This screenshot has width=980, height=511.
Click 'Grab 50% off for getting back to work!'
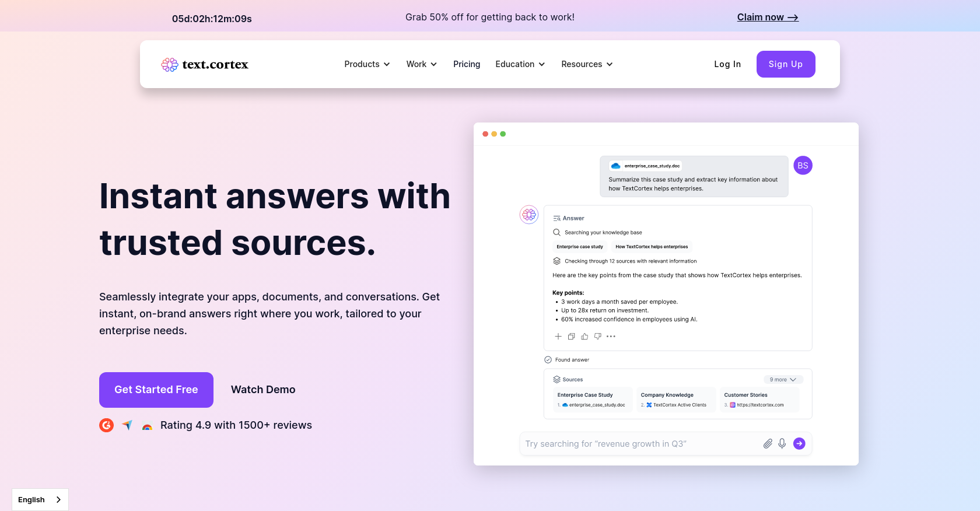[490, 17]
